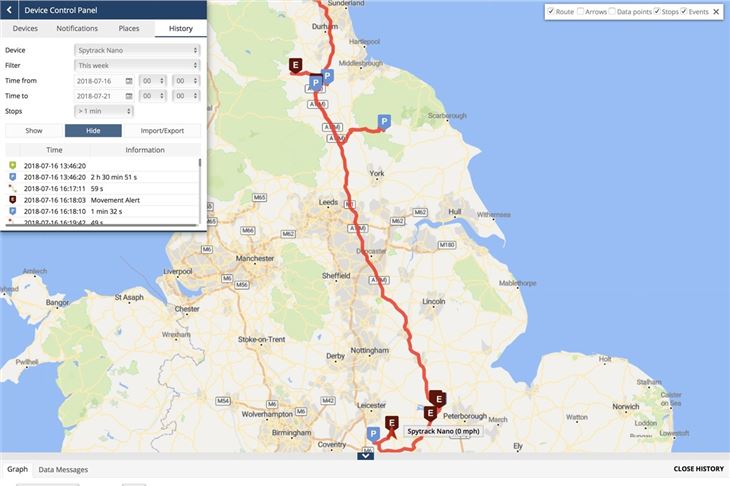This screenshot has height=486, width=730.
Task: Open the Device dropdown showing Spytrack Nano
Action: pos(137,50)
